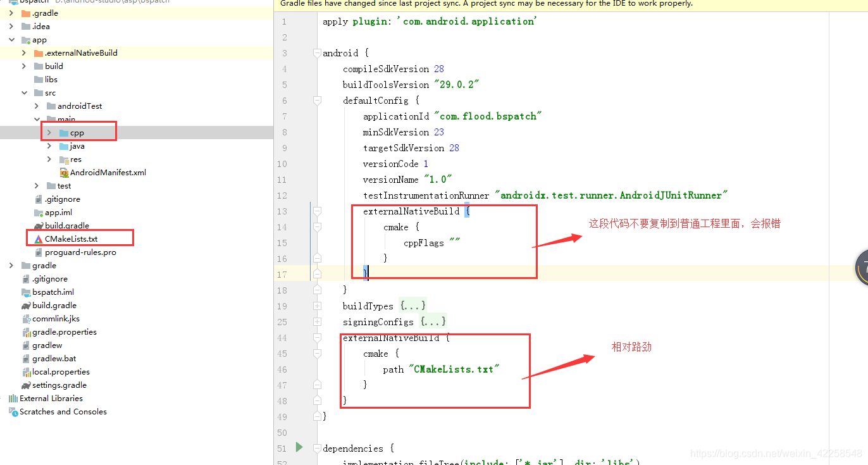868x465 pixels.
Task: Open the root build.gradle file
Action: click(54, 306)
